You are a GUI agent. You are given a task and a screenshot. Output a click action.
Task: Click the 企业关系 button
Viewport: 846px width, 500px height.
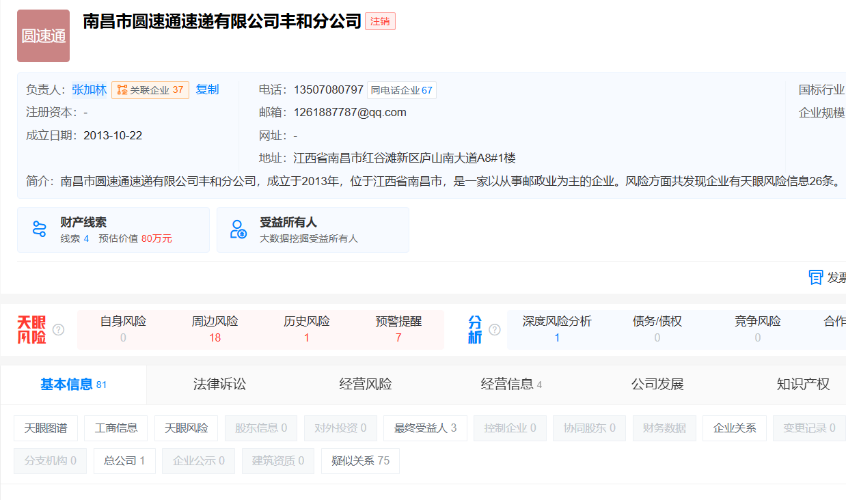click(x=734, y=428)
